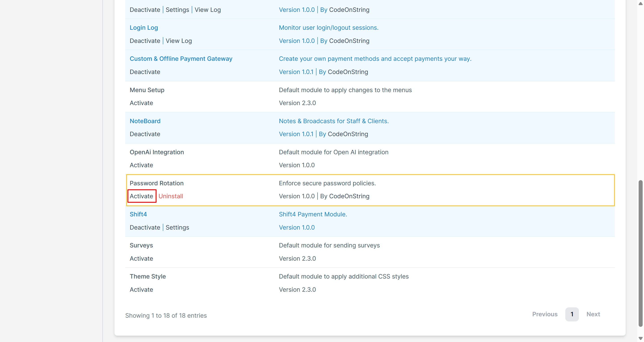Click the vertical scrollbar down arrow

pyautogui.click(x=640, y=338)
